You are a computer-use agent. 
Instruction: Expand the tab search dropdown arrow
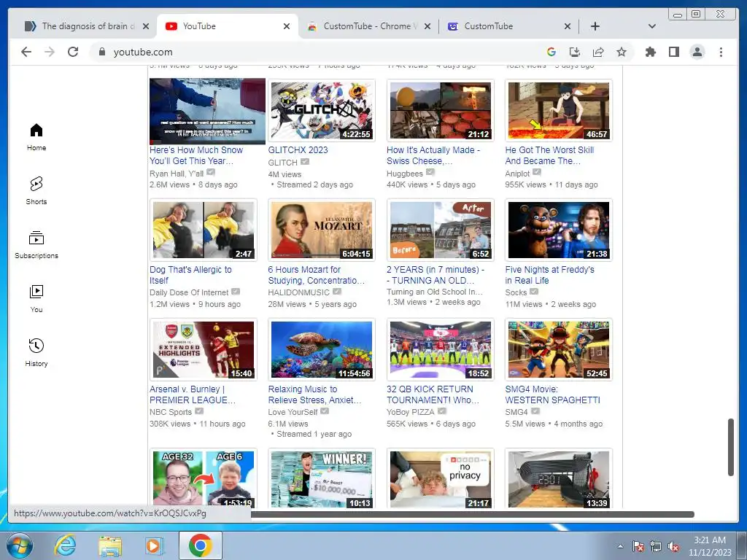(652, 26)
